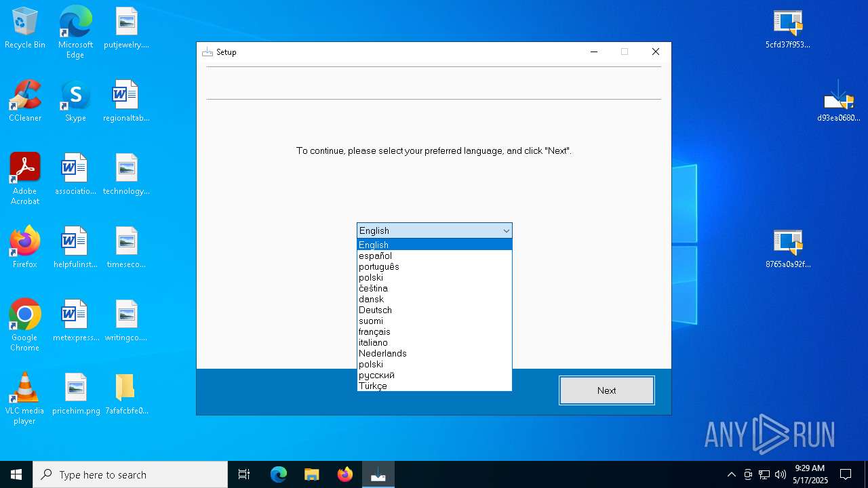868x488 pixels.
Task: Select the pricehim.png file icon
Action: coord(75,394)
